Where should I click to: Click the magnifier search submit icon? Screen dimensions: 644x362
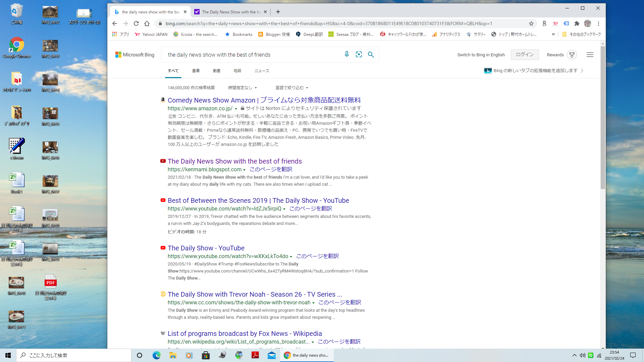coord(371,54)
